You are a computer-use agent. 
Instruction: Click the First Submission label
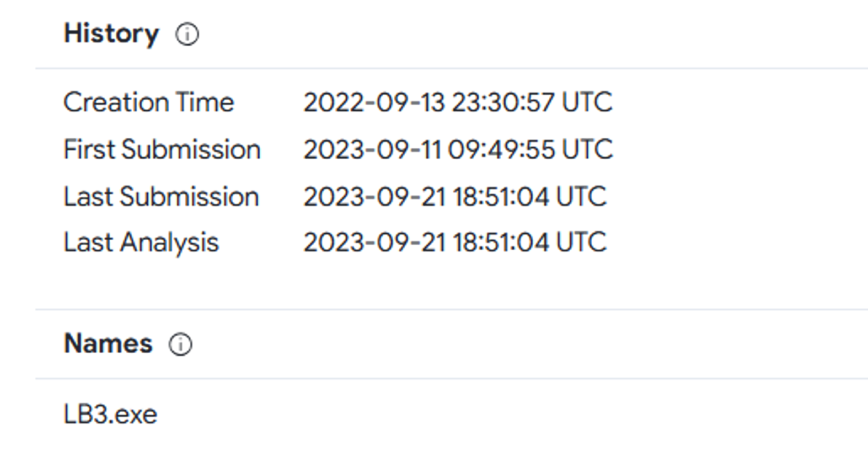click(162, 150)
